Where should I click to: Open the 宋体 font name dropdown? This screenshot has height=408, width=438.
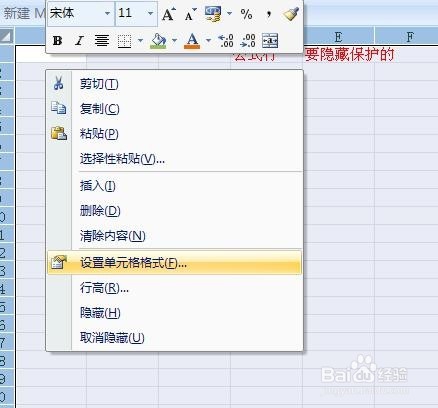(107, 14)
